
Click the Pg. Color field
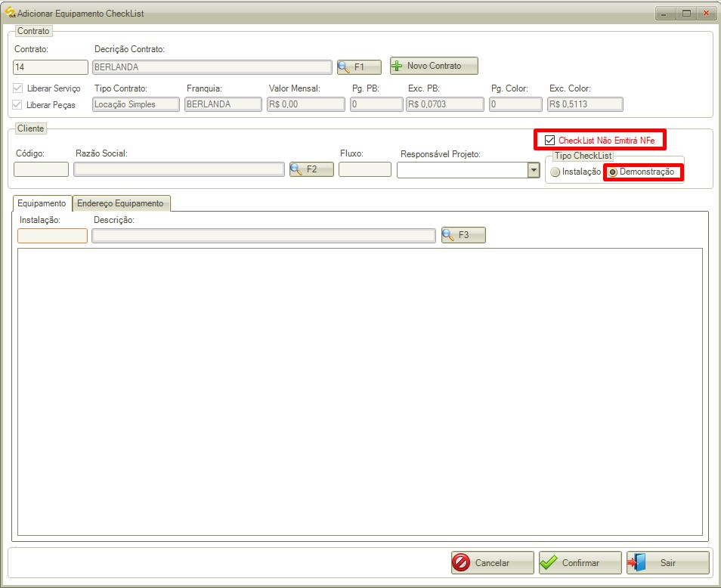pos(516,104)
